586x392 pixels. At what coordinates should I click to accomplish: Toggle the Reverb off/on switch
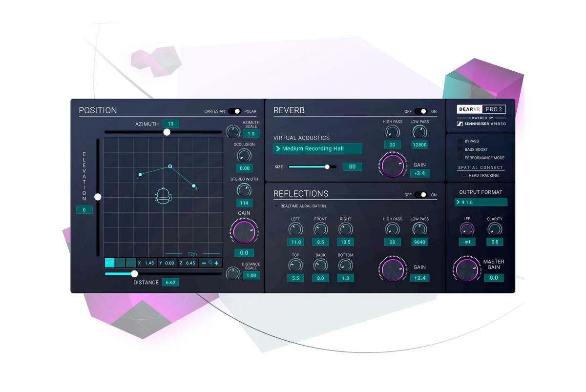(x=420, y=111)
